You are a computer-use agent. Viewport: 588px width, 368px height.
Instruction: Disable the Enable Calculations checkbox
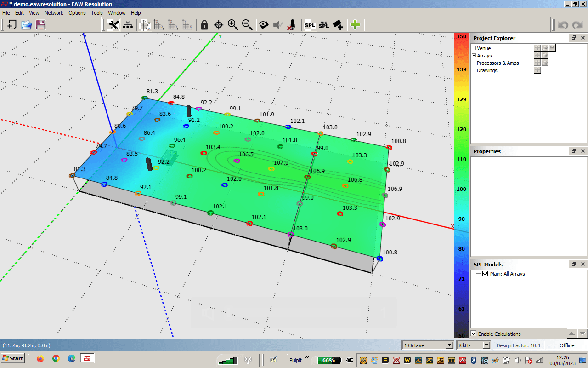474,333
